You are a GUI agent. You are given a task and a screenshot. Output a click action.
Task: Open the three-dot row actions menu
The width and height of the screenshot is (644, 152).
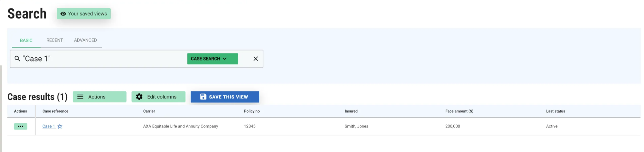point(21,126)
